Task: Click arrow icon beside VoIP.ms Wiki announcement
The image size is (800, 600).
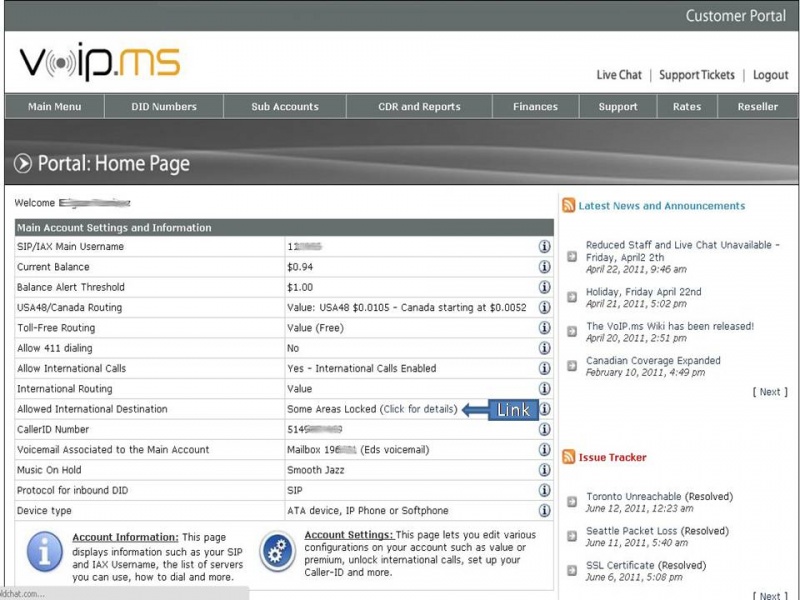Action: 572,332
